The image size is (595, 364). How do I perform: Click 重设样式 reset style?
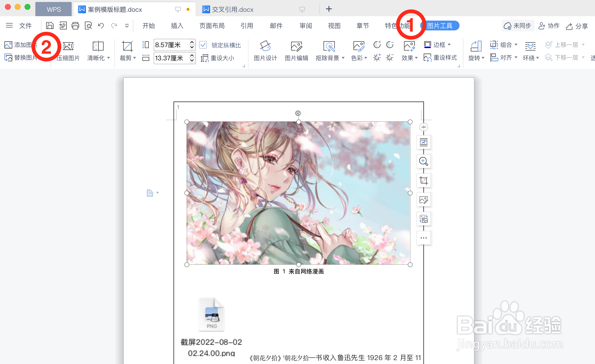click(x=440, y=58)
